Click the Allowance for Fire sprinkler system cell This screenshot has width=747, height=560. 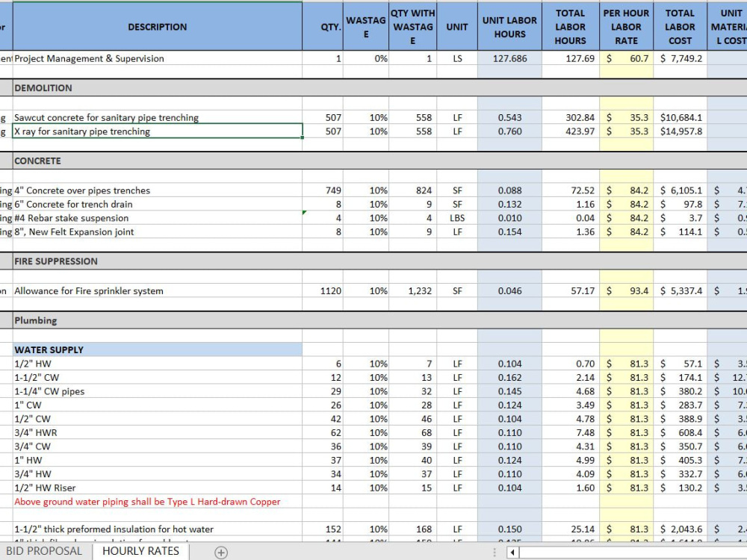click(x=157, y=291)
